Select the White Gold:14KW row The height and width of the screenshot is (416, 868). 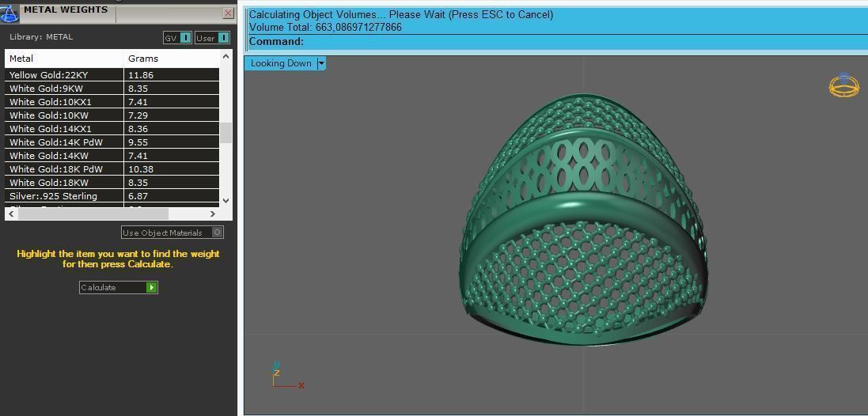click(x=112, y=156)
